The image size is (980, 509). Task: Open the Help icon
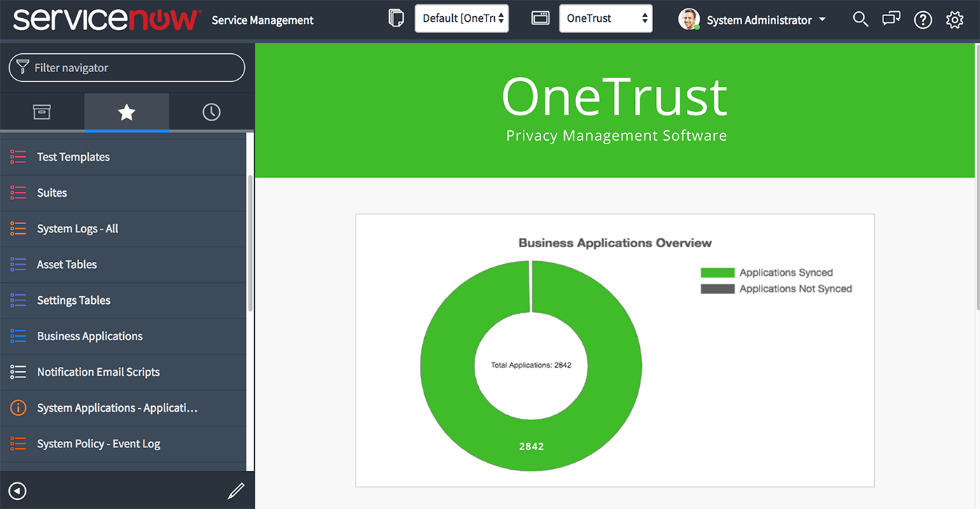point(923,20)
